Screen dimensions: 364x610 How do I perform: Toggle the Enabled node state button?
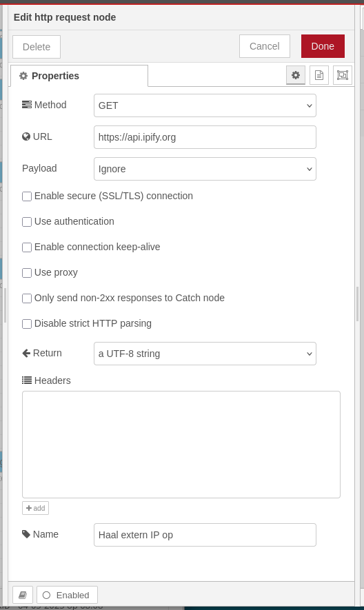click(x=67, y=595)
